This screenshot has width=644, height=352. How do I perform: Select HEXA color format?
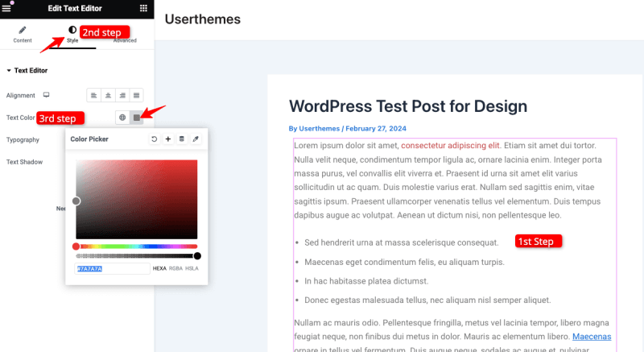tap(159, 268)
